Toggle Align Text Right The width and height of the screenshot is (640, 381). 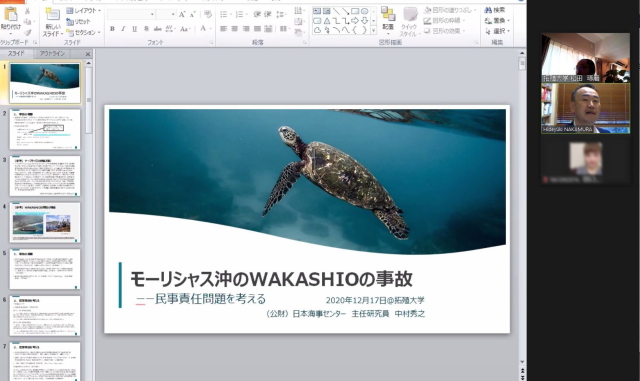click(246, 29)
